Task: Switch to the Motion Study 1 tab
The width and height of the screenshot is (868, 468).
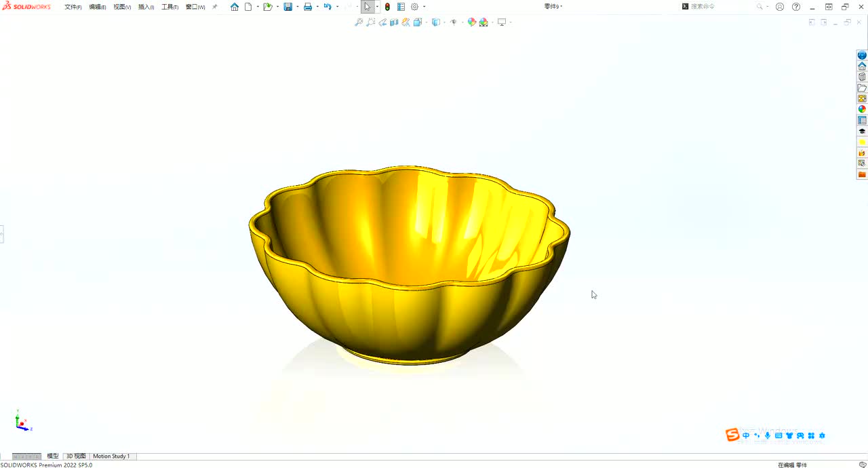Action: (x=111, y=456)
